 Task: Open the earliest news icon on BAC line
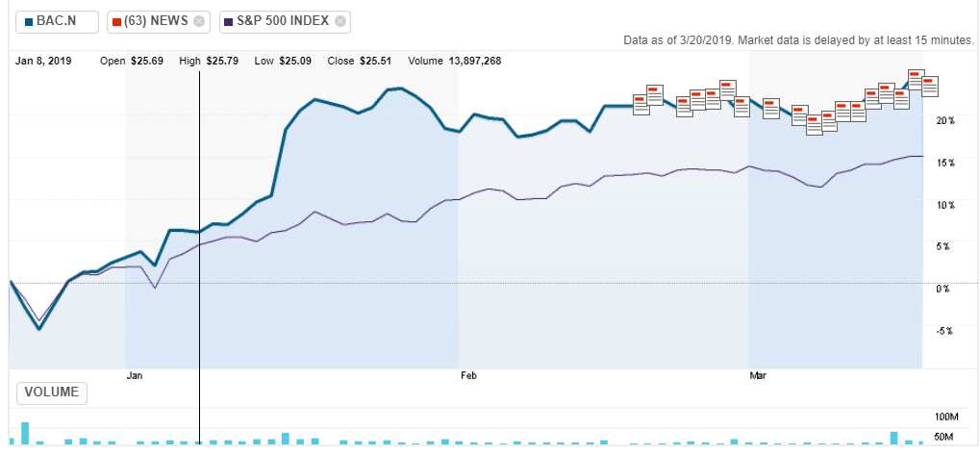click(641, 105)
